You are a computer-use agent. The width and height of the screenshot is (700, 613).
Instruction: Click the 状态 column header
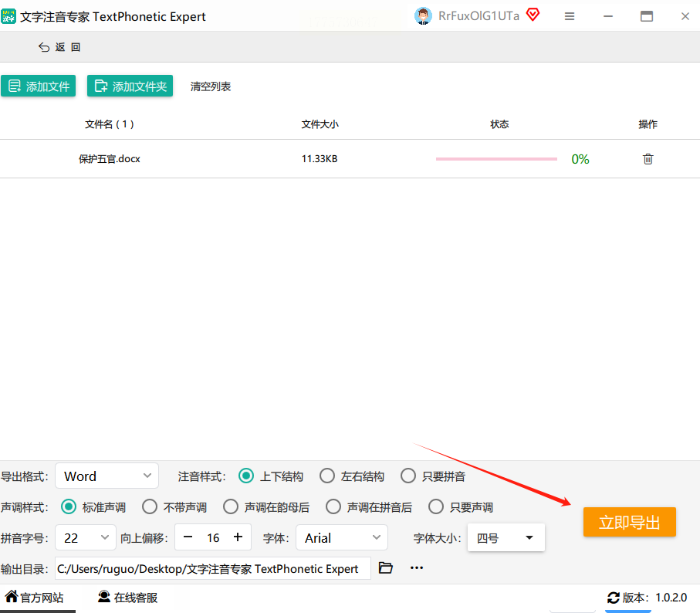pyautogui.click(x=499, y=124)
